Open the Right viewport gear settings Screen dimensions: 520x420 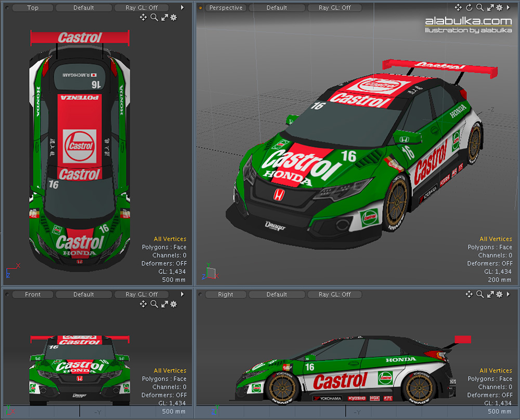click(499, 294)
